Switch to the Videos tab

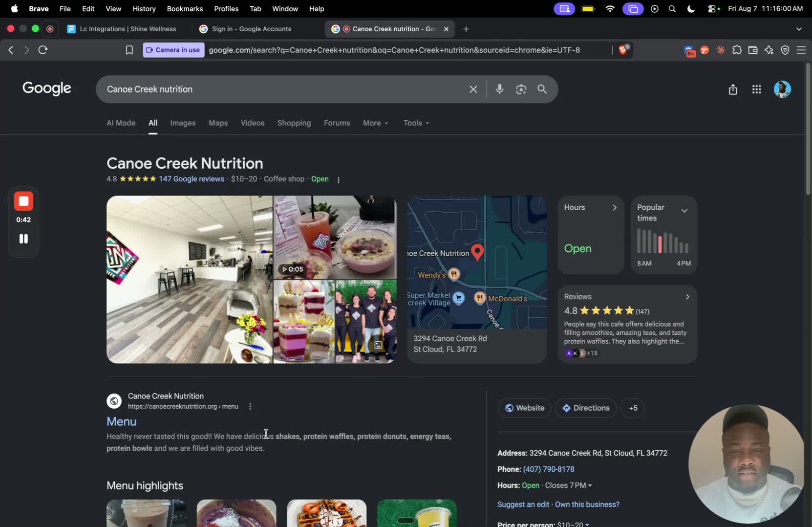pyautogui.click(x=253, y=123)
